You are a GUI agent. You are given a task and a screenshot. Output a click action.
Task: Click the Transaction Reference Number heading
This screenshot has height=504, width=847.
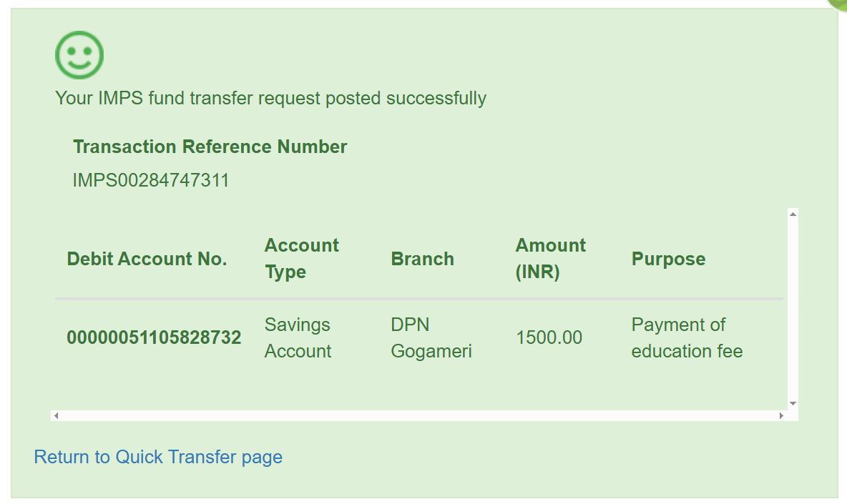click(x=210, y=147)
